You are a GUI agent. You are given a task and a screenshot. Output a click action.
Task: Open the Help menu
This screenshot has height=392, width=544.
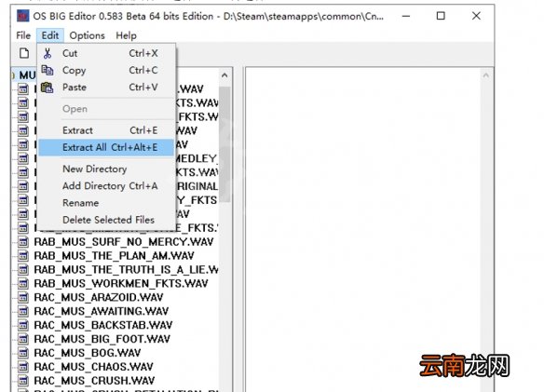coord(126,35)
